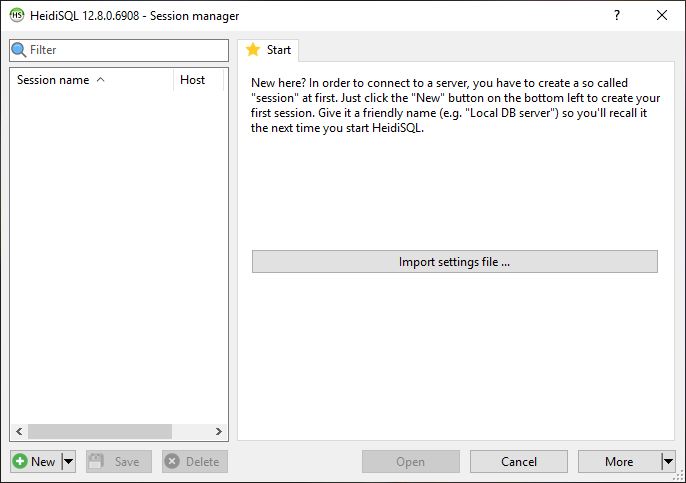Click the green plus New session icon
686x483 pixels.
click(x=20, y=461)
